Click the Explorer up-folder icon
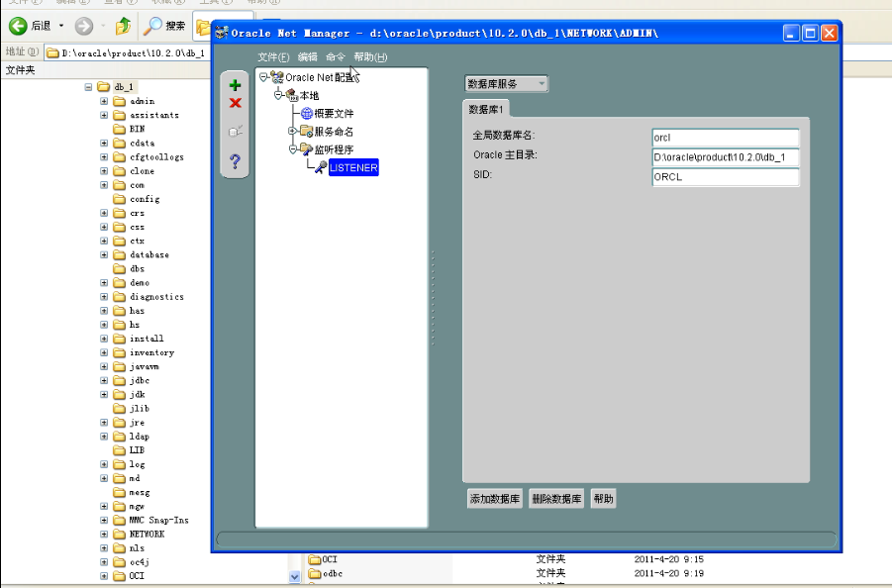 coord(123,26)
